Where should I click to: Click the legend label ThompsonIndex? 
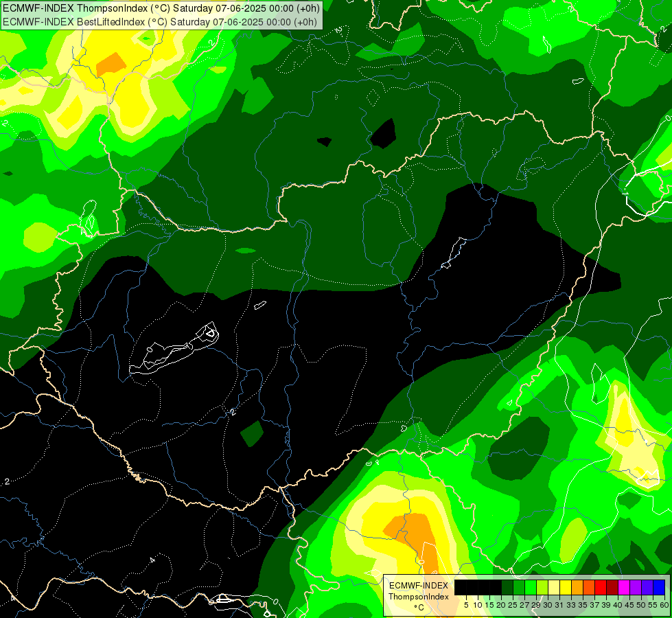coord(419,597)
